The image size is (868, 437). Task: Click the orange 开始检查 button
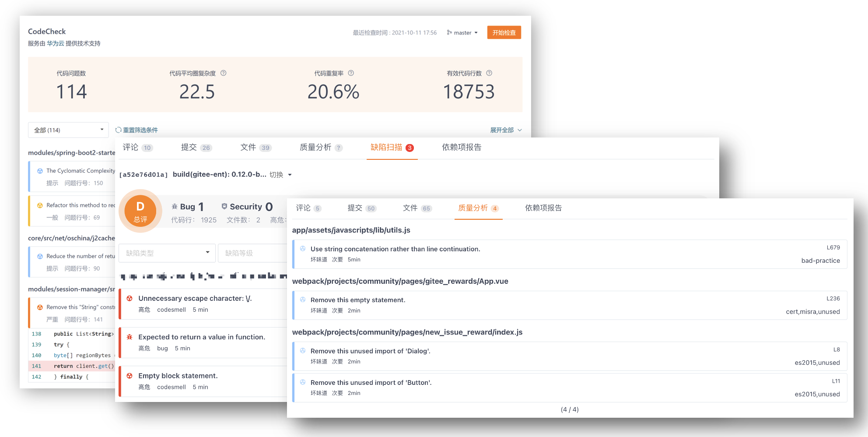click(504, 32)
